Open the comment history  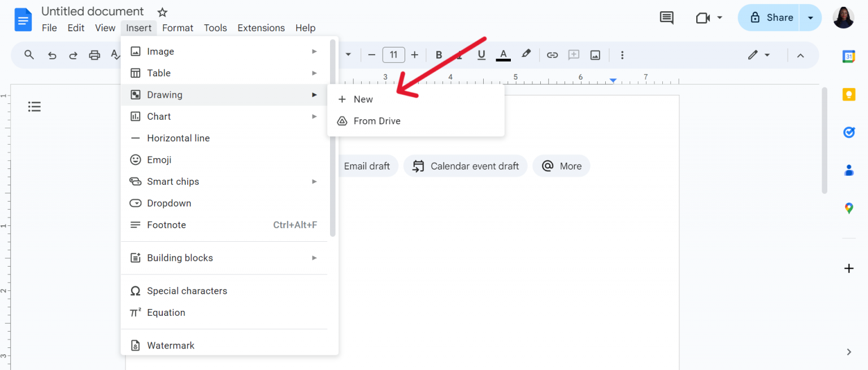tap(666, 18)
